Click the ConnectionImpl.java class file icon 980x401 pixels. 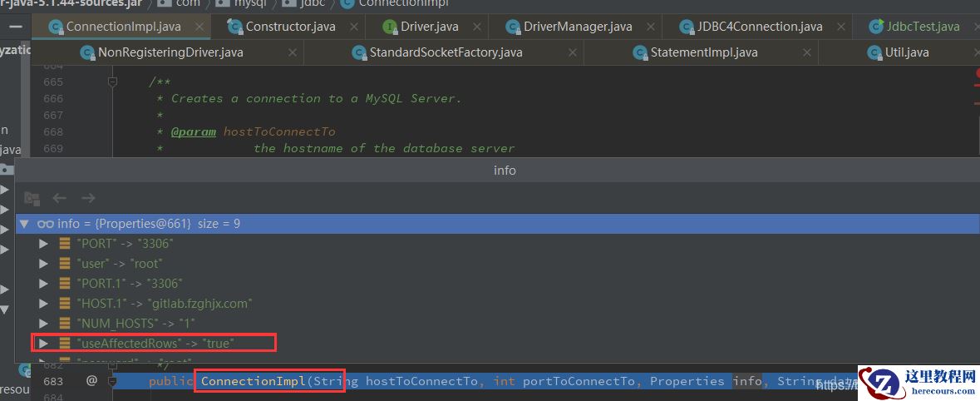(56, 27)
